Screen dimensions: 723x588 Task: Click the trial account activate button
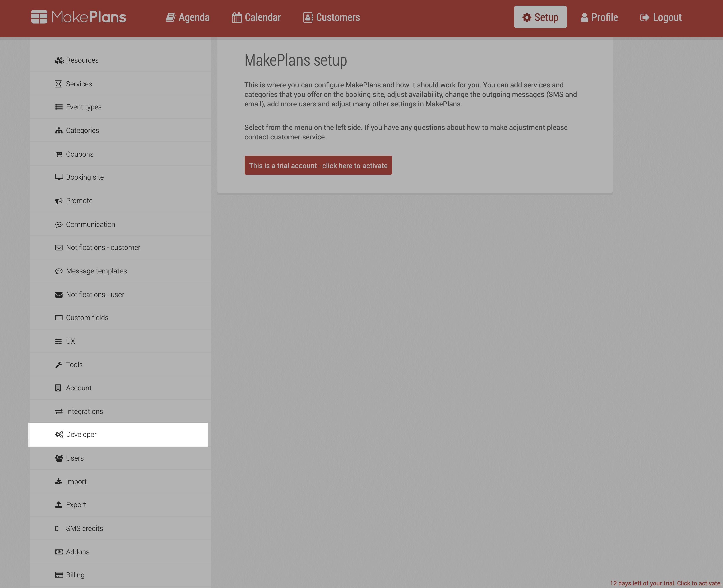click(x=318, y=165)
